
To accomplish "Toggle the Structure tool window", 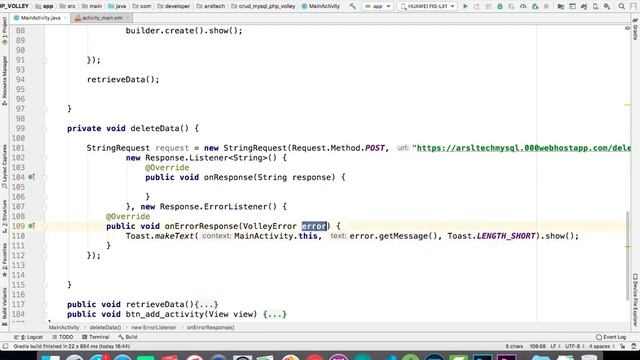I will (4, 216).
